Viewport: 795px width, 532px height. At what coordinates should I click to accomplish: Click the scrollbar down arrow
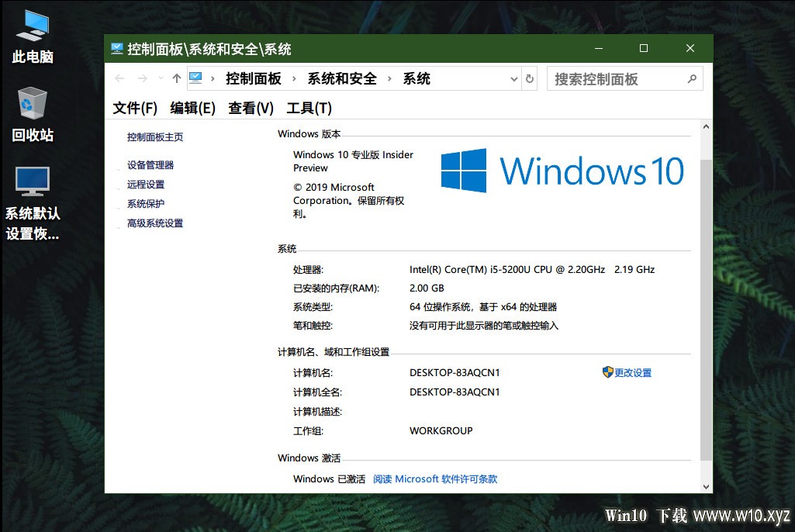tap(706, 487)
